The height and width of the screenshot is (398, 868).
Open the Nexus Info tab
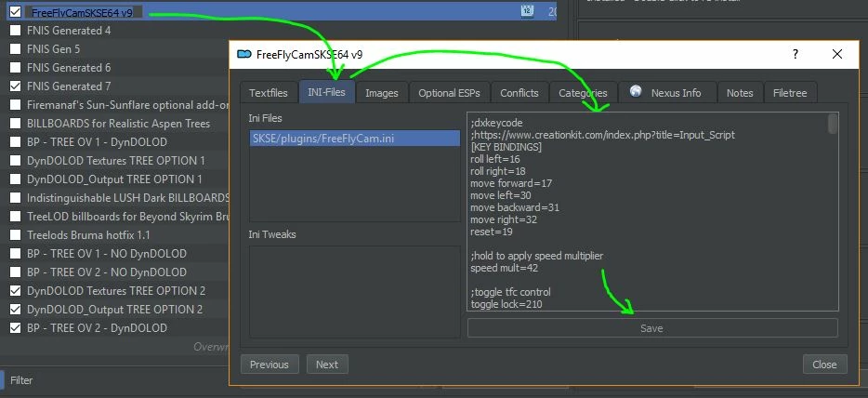coord(667,93)
